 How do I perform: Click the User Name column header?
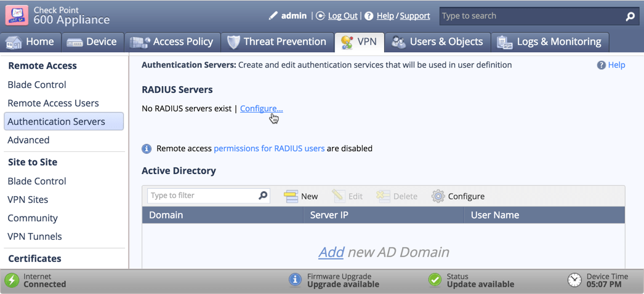[545, 215]
